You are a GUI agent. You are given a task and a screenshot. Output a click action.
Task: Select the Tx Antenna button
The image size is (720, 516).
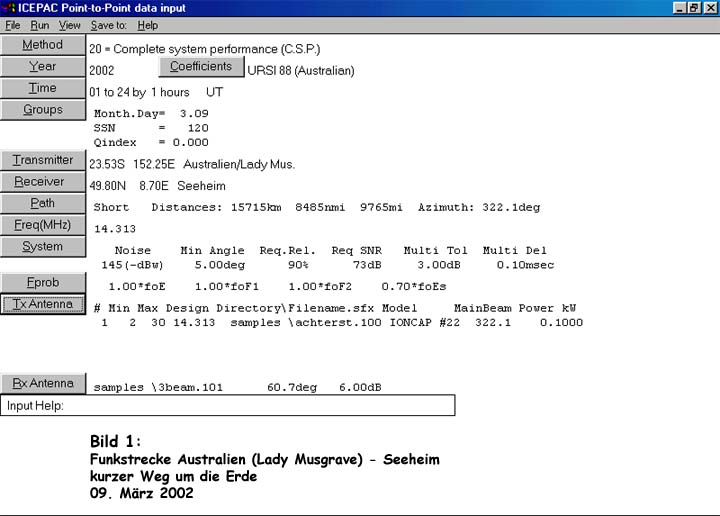[x=43, y=304]
